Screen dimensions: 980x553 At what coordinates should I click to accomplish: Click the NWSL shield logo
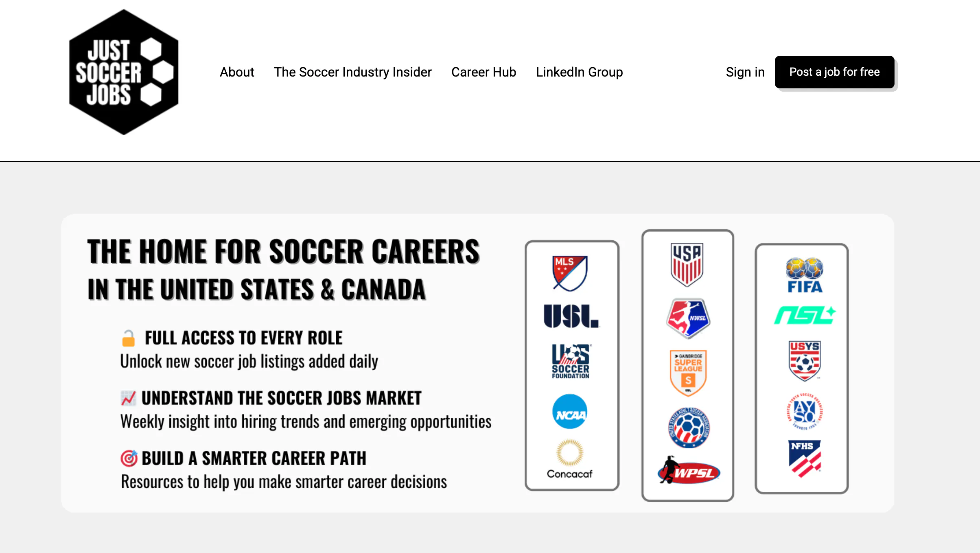click(x=688, y=318)
